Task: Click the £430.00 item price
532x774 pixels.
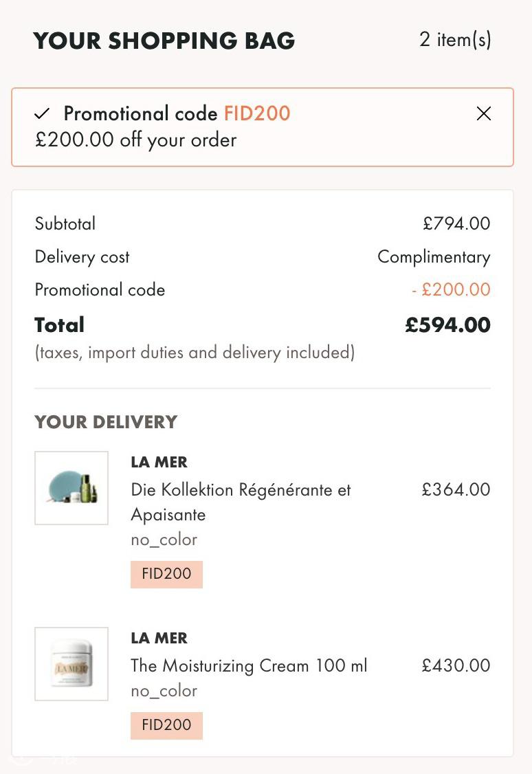Action: coord(456,665)
